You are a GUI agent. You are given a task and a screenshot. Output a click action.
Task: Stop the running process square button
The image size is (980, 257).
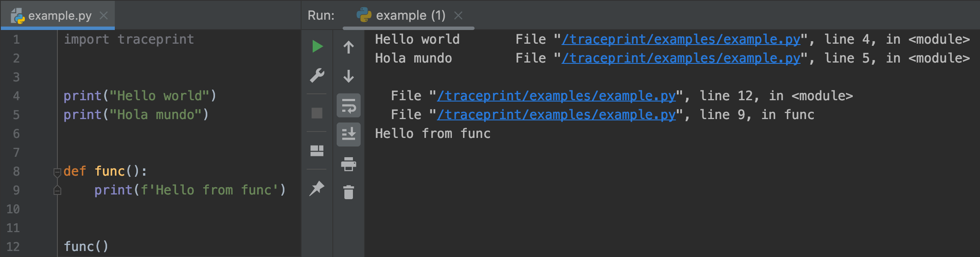click(x=317, y=113)
